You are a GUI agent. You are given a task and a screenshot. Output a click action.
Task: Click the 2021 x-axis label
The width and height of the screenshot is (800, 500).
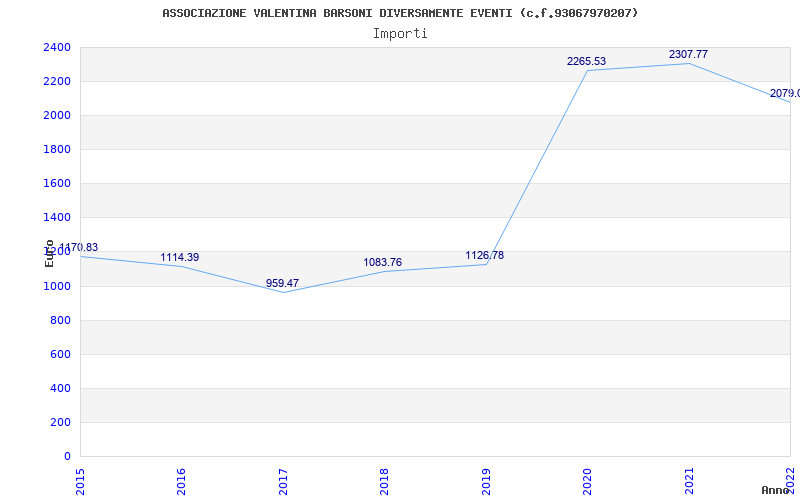coord(689,482)
